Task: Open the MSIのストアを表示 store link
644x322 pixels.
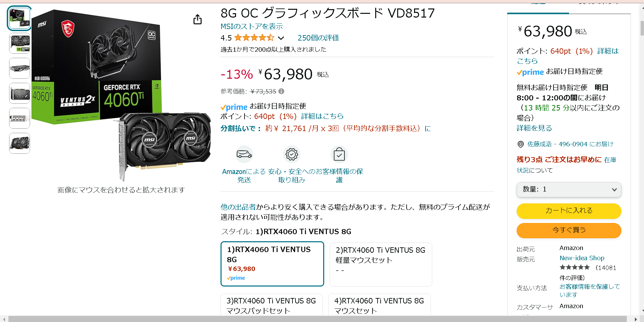Action: (252, 26)
